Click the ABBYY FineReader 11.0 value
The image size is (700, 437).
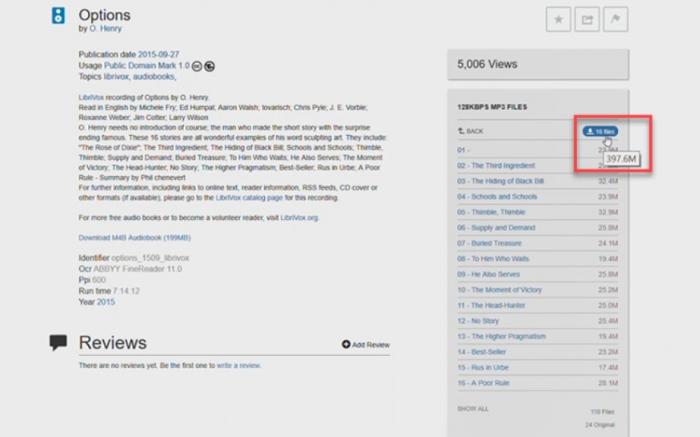click(138, 269)
